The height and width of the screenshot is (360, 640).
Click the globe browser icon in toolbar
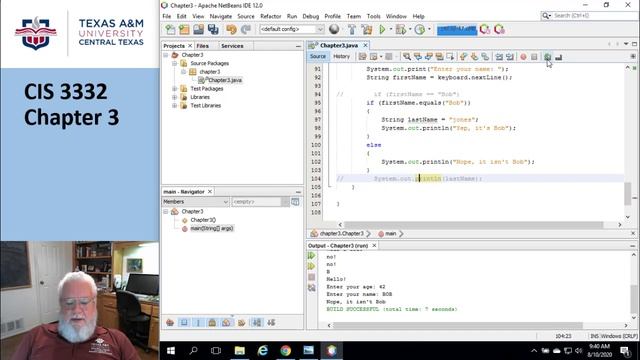pyautogui.click(x=334, y=29)
